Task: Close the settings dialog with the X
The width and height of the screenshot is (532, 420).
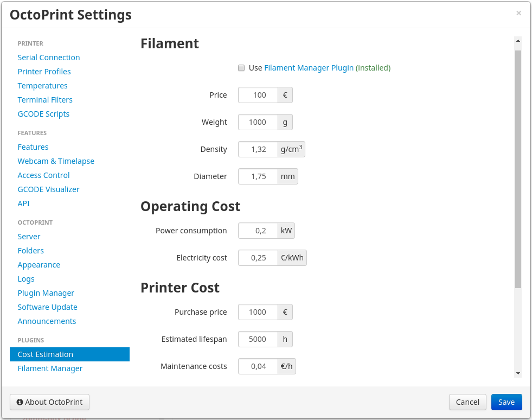Action: pos(518,13)
